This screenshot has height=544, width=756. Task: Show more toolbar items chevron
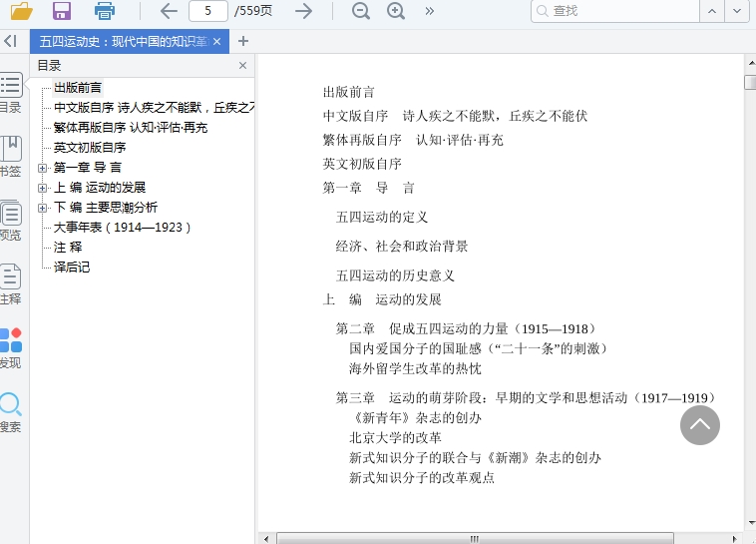pyautogui.click(x=429, y=11)
